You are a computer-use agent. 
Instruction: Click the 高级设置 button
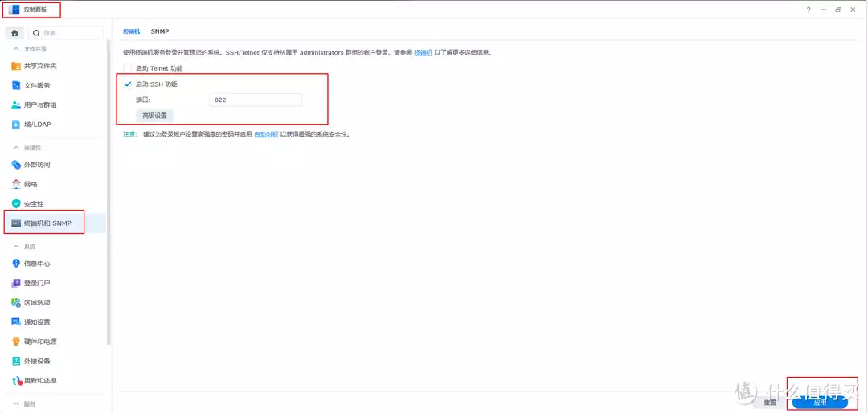[x=154, y=116]
